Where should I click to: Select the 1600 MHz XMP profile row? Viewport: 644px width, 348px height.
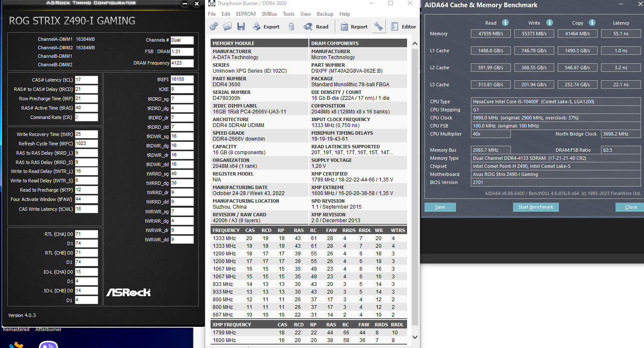[309, 340]
